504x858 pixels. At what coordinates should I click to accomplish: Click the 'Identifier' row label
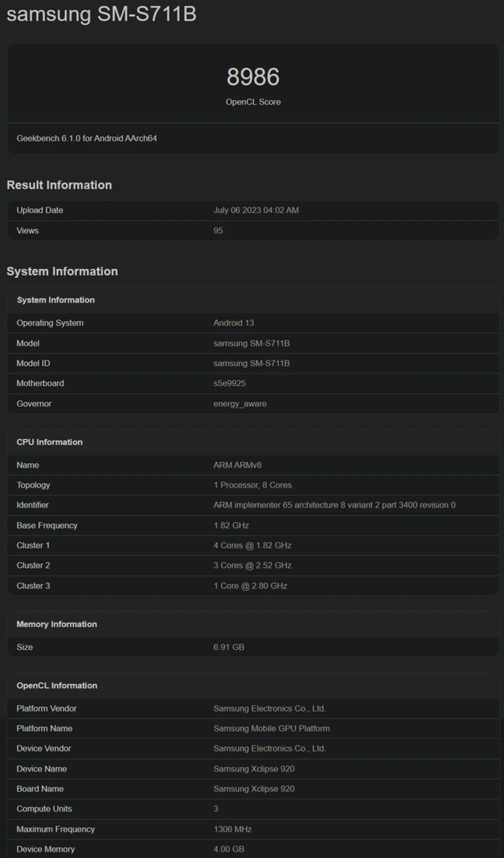32,505
